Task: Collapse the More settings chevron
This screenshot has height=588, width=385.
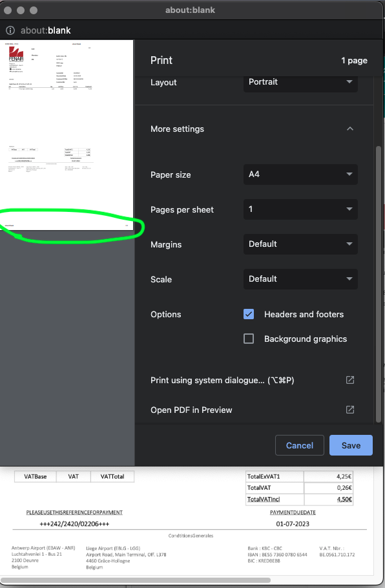Action: click(349, 129)
